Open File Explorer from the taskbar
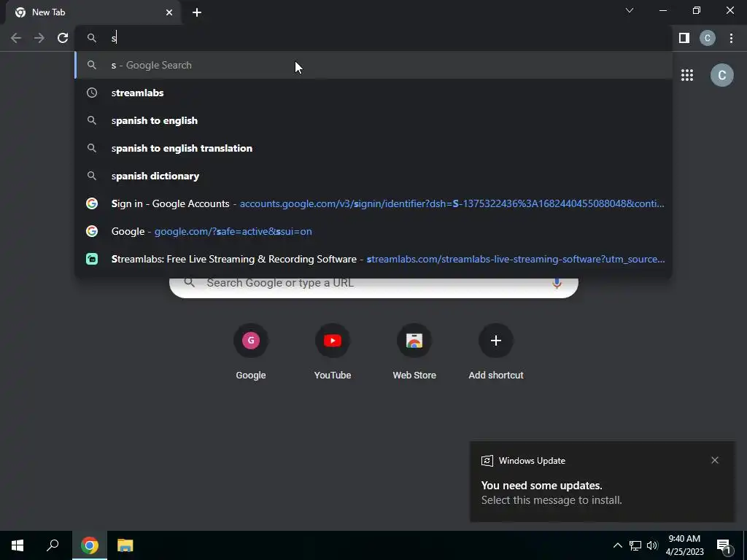Image resolution: width=747 pixels, height=560 pixels. (x=125, y=545)
